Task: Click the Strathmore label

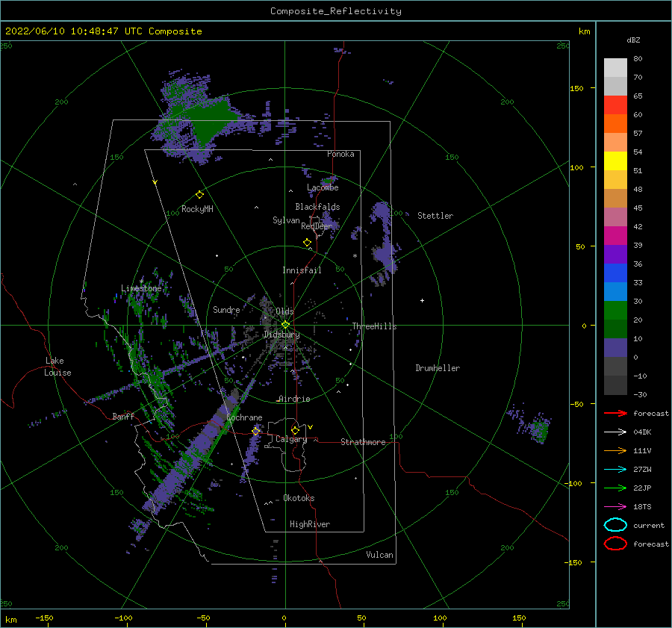Action: 363,442
